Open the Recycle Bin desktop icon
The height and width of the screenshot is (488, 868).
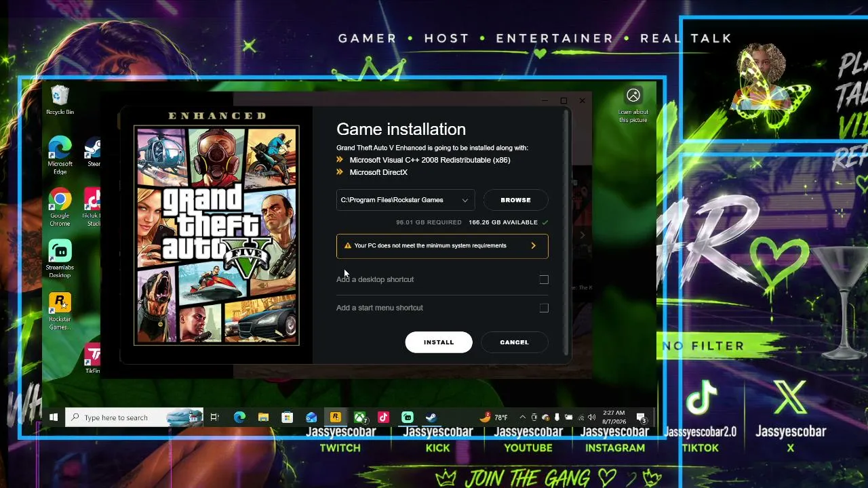tap(60, 100)
